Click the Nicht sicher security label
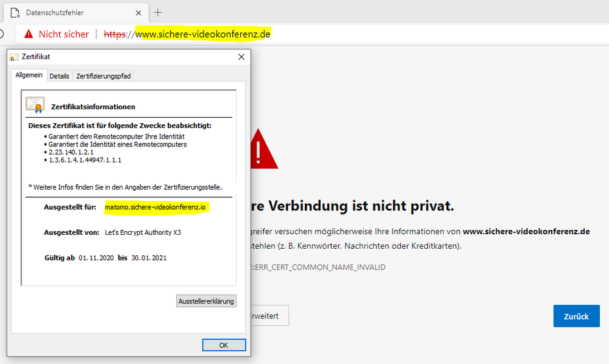 click(x=63, y=34)
